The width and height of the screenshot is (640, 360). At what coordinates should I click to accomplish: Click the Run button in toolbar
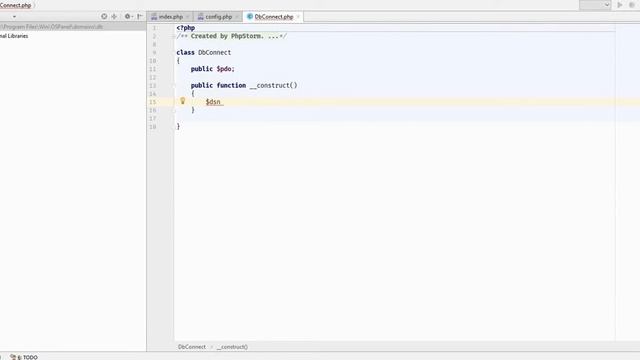click(x=620, y=5)
